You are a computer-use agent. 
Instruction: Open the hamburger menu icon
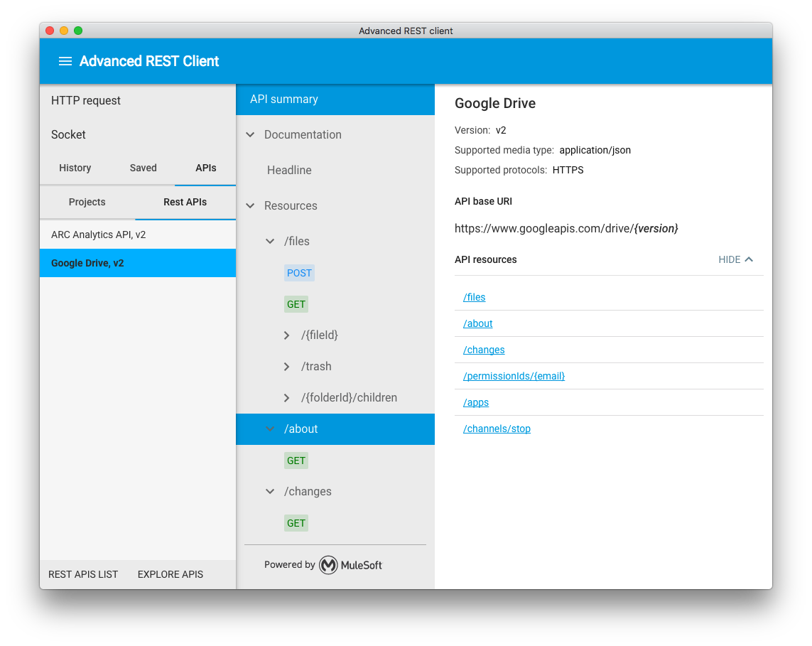click(x=65, y=61)
